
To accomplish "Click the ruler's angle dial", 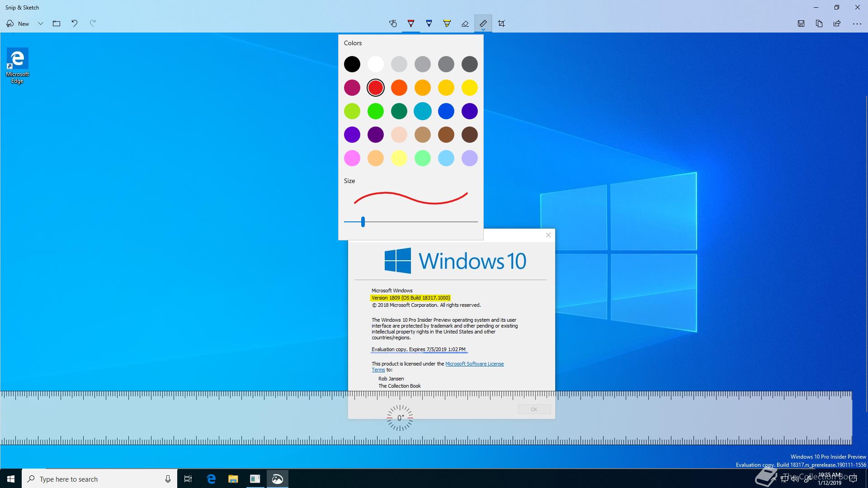I will 400,418.
